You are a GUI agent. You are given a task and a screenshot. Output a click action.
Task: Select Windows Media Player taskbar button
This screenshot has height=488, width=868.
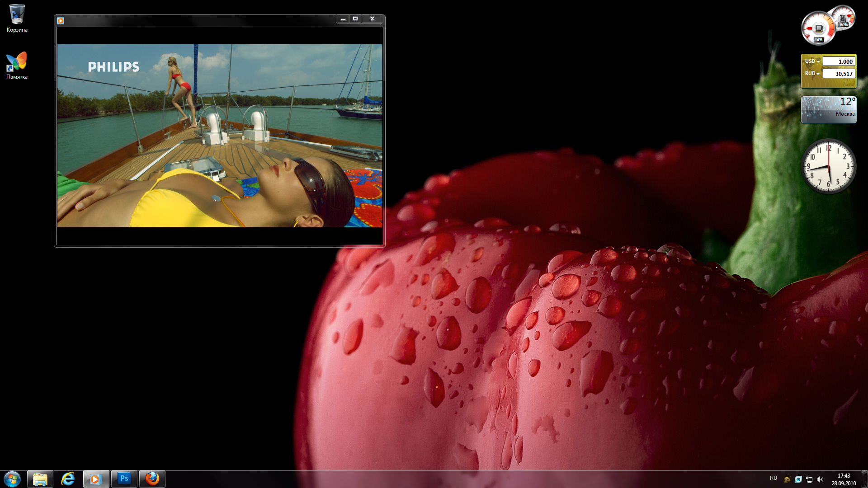[x=96, y=479]
